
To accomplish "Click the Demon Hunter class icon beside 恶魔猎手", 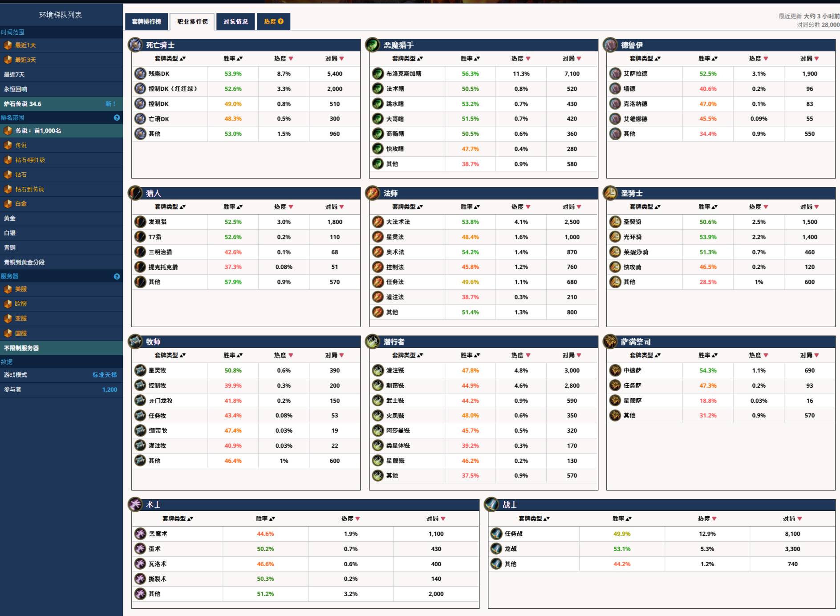I will [x=372, y=45].
